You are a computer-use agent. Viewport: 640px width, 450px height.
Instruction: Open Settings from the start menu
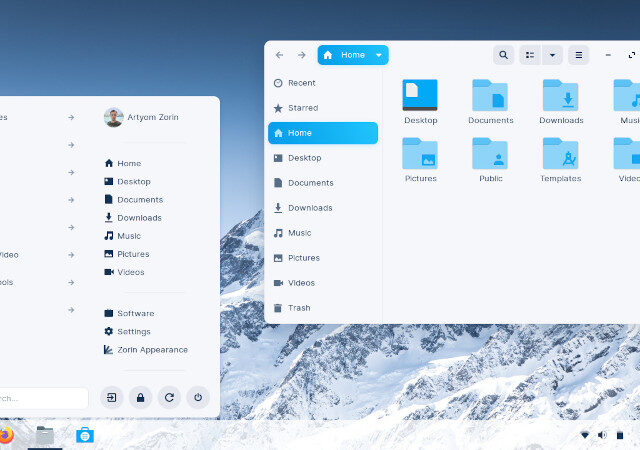[x=133, y=331]
